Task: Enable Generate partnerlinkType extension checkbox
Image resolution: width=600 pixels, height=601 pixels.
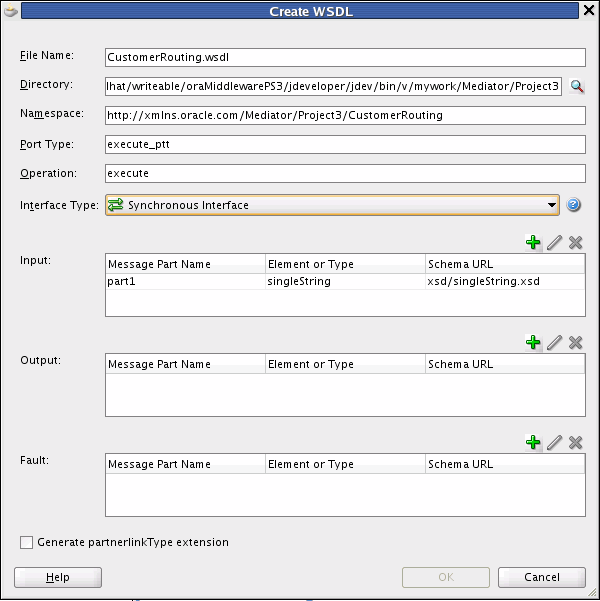Action: coord(26,542)
